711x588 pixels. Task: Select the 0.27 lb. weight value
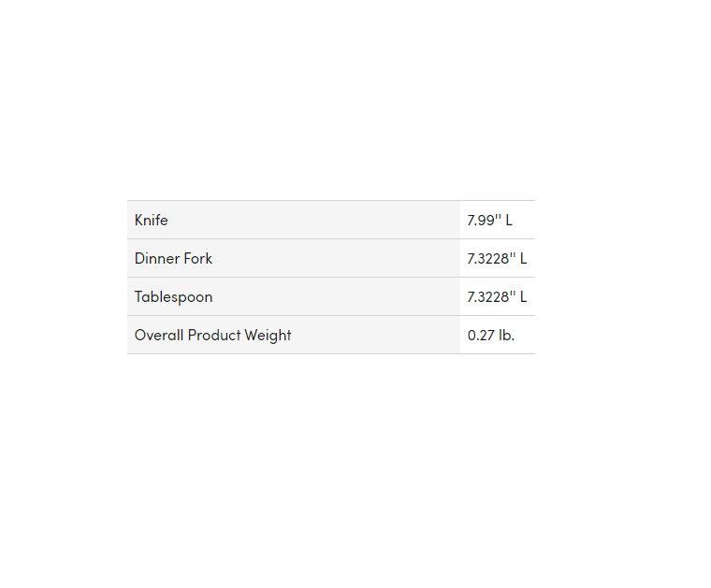(x=491, y=336)
